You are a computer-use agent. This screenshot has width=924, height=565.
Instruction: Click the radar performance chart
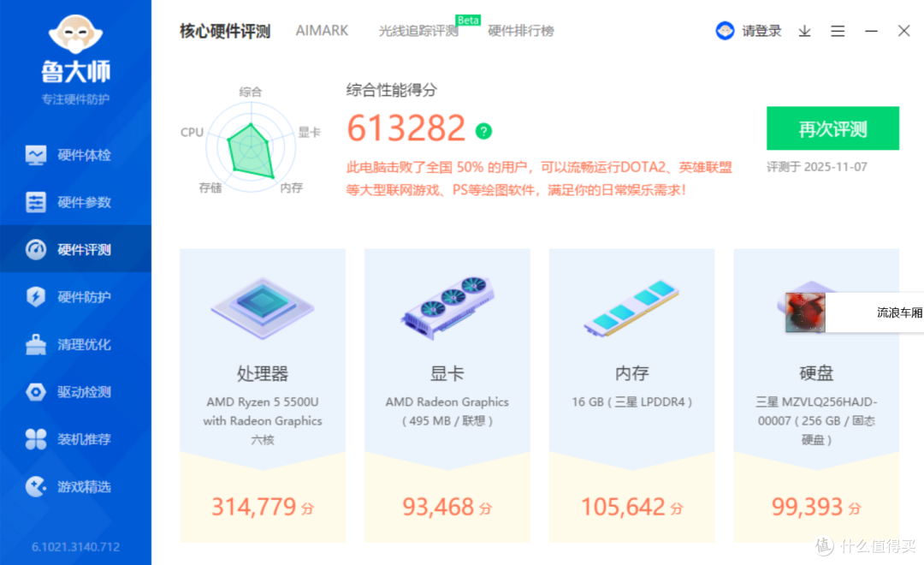[x=251, y=147]
